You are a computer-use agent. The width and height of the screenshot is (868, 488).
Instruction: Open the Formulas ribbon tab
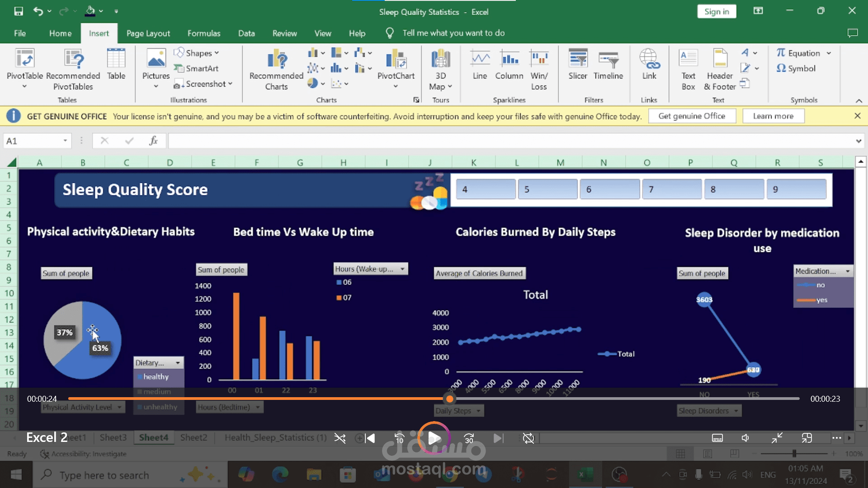203,33
